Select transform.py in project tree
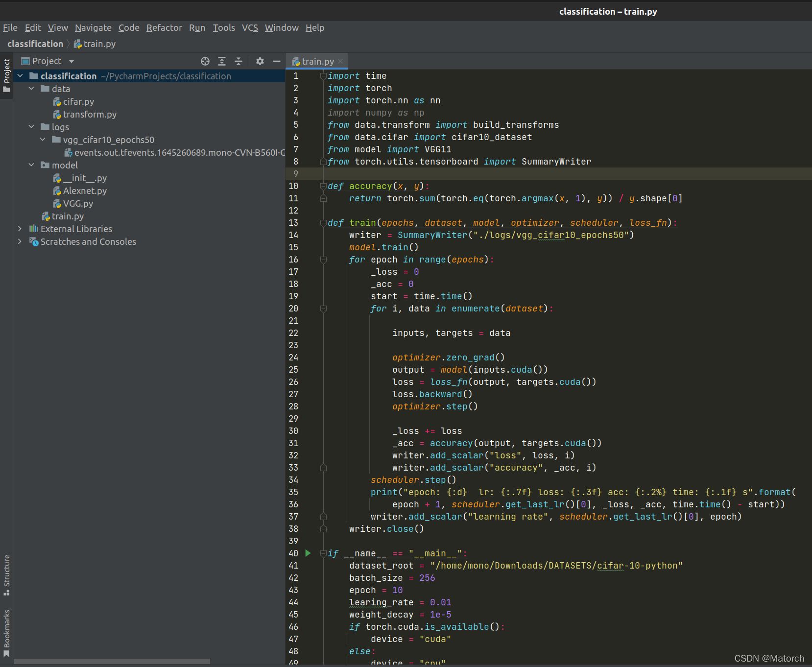This screenshot has height=667, width=812. coord(90,114)
